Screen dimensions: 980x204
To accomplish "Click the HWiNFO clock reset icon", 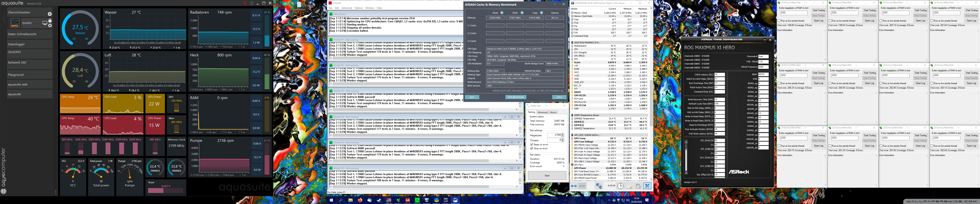I will 620,186.
